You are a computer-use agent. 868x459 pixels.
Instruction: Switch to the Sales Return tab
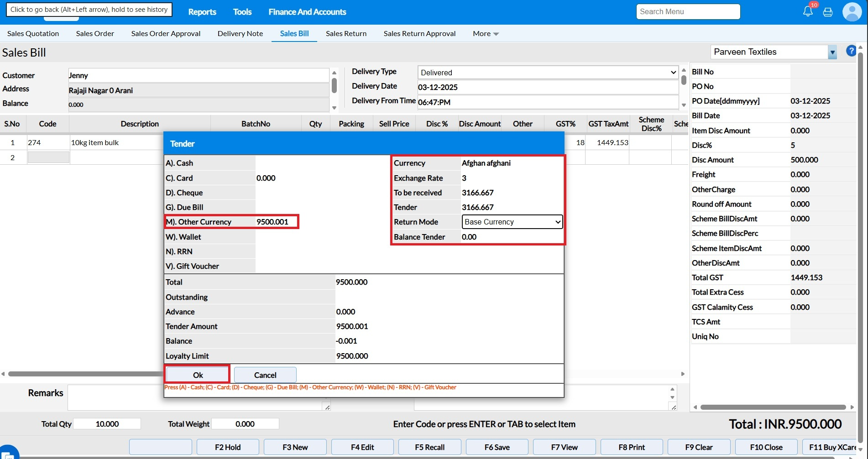point(346,34)
